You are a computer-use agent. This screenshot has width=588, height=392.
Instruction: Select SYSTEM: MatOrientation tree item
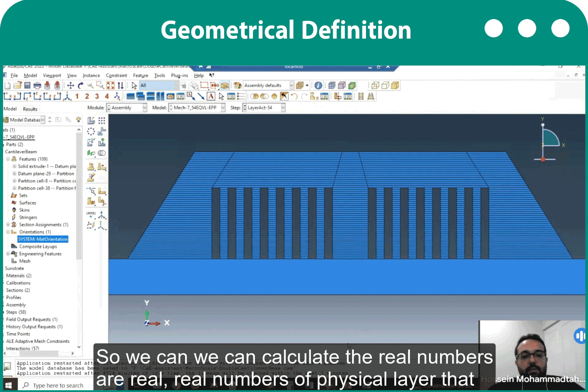pyautogui.click(x=43, y=239)
